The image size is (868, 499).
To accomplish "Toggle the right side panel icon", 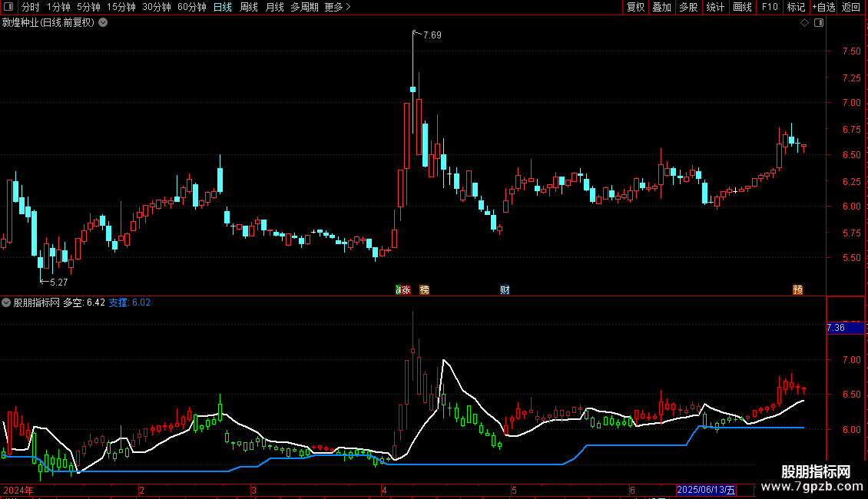I will tap(819, 23).
